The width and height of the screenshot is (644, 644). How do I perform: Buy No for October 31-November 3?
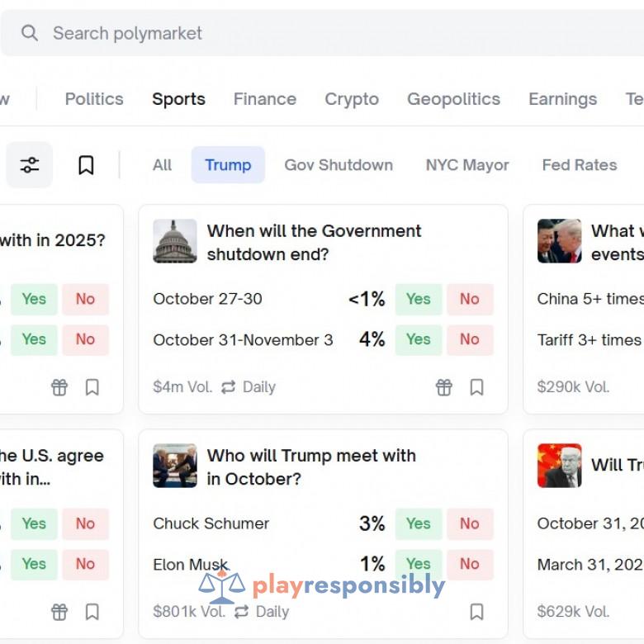[470, 339]
